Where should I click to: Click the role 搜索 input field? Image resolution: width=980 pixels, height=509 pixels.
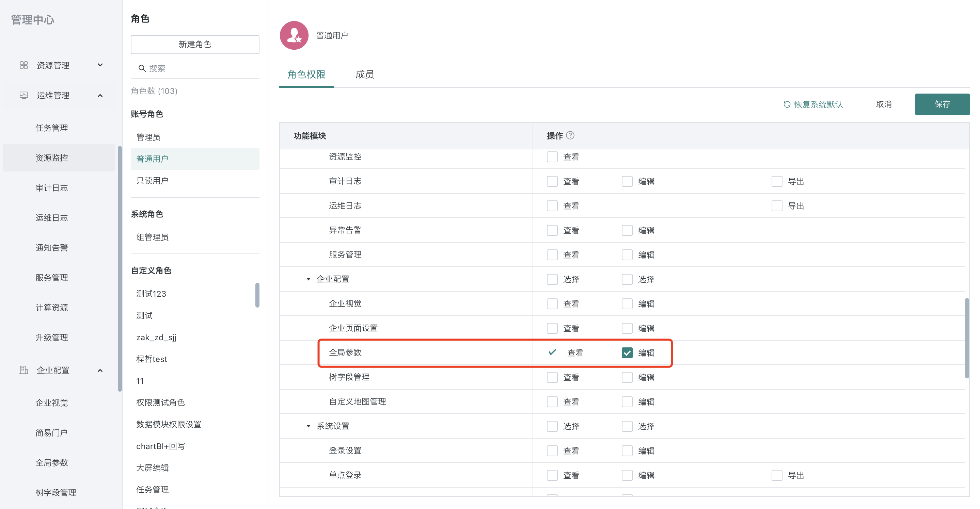[x=202, y=68]
